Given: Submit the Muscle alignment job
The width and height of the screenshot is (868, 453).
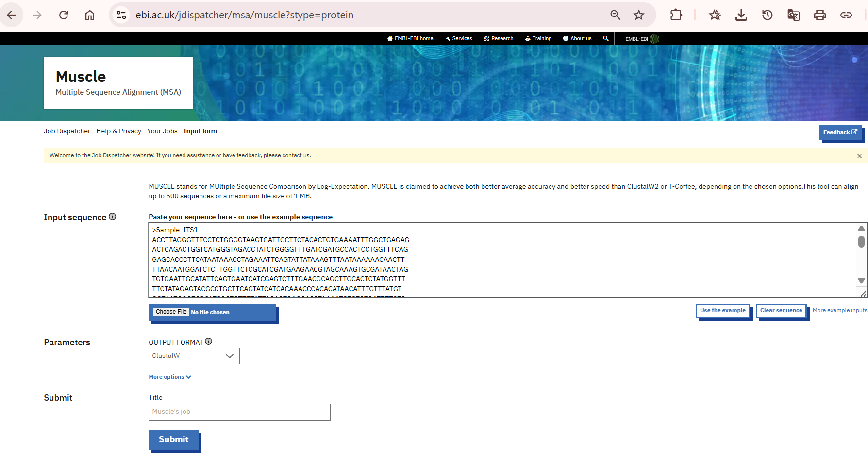Looking at the screenshot, I should pos(174,440).
